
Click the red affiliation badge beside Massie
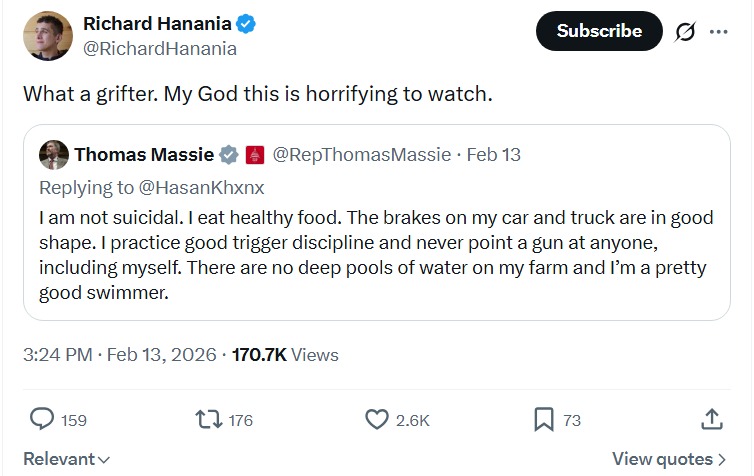(x=253, y=155)
